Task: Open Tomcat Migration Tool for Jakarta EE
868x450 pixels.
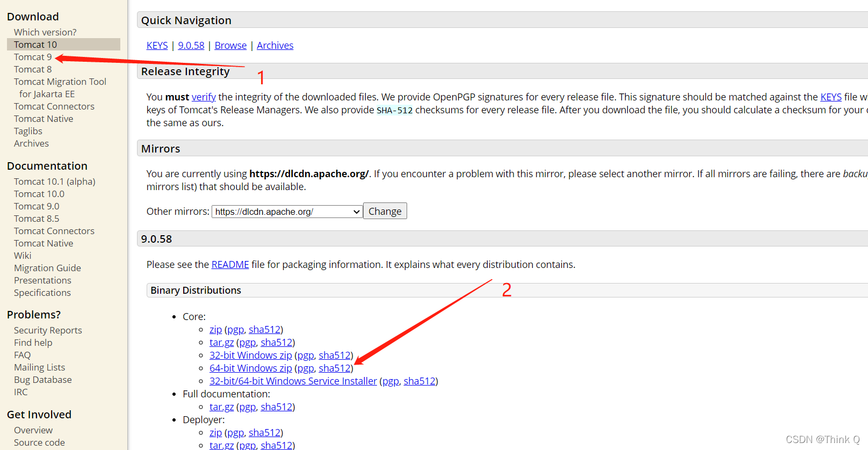Action: point(60,88)
